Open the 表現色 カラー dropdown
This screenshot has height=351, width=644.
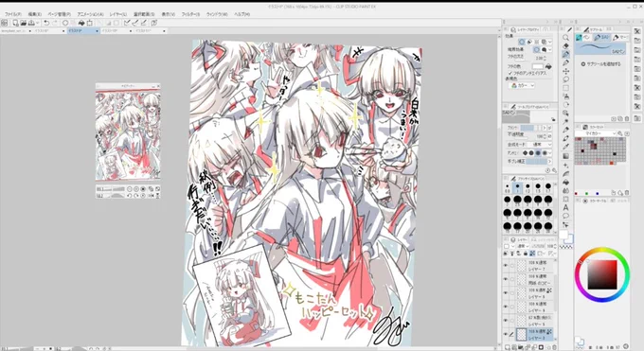[521, 85]
